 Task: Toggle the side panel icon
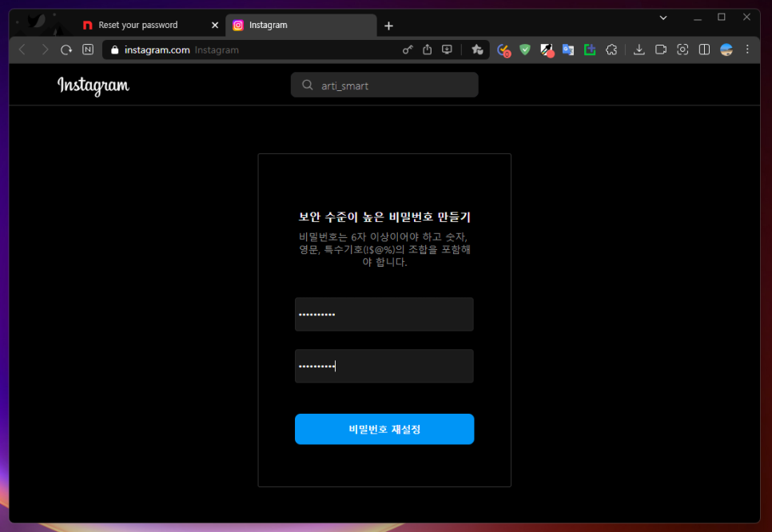click(x=705, y=50)
